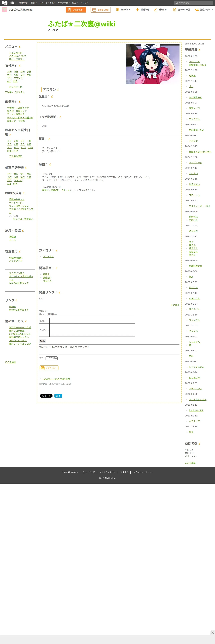
Task: Click edit pencil beside 管理者用 heading
Action: [x=20, y=251]
